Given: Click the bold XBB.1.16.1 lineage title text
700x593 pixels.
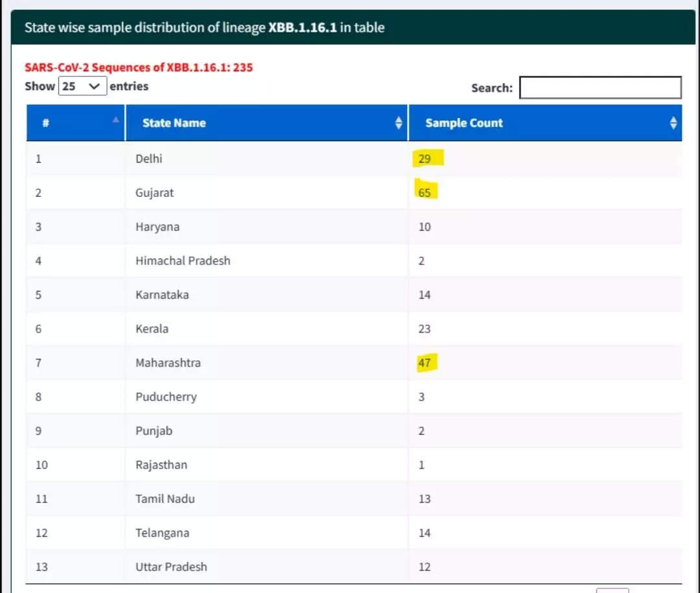Looking at the screenshot, I should click(x=302, y=28).
